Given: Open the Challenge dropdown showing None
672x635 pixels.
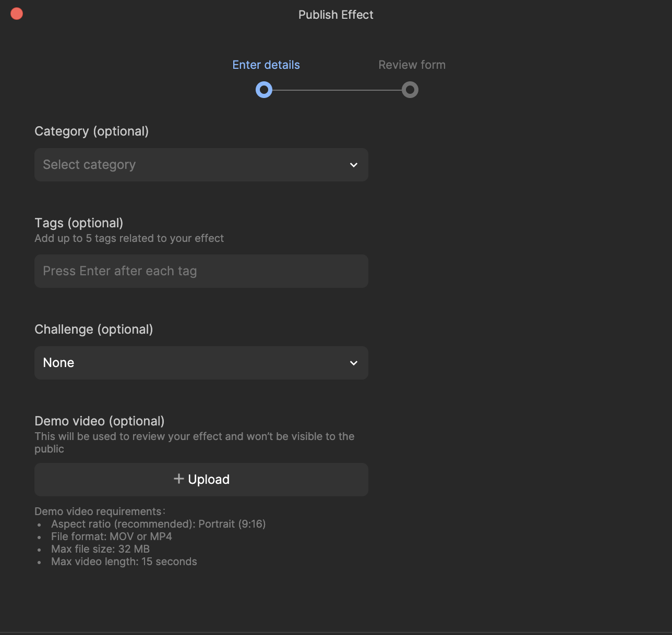Looking at the screenshot, I should pyautogui.click(x=201, y=363).
